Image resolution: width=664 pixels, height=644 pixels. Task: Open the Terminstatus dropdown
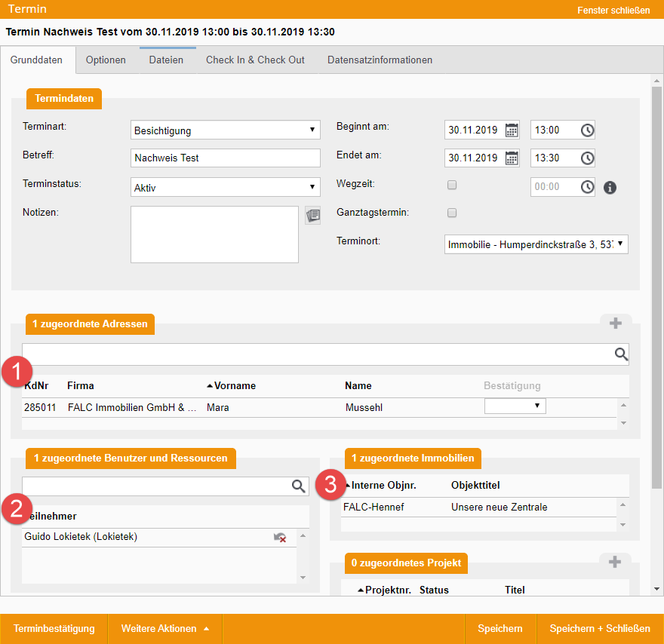[x=226, y=187]
